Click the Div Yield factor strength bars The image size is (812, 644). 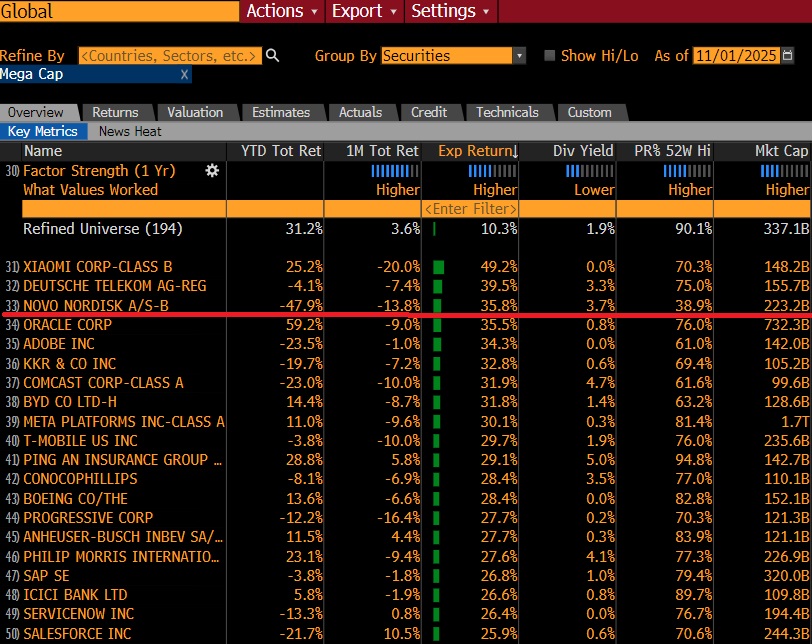point(589,171)
